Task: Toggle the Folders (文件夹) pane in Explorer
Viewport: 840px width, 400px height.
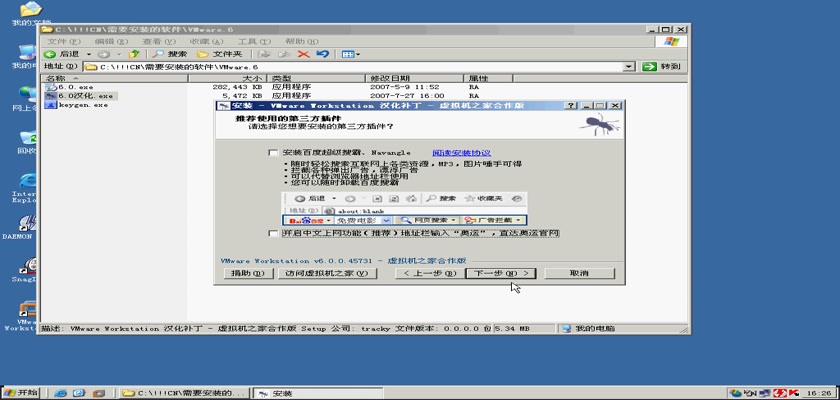Action: [219, 54]
